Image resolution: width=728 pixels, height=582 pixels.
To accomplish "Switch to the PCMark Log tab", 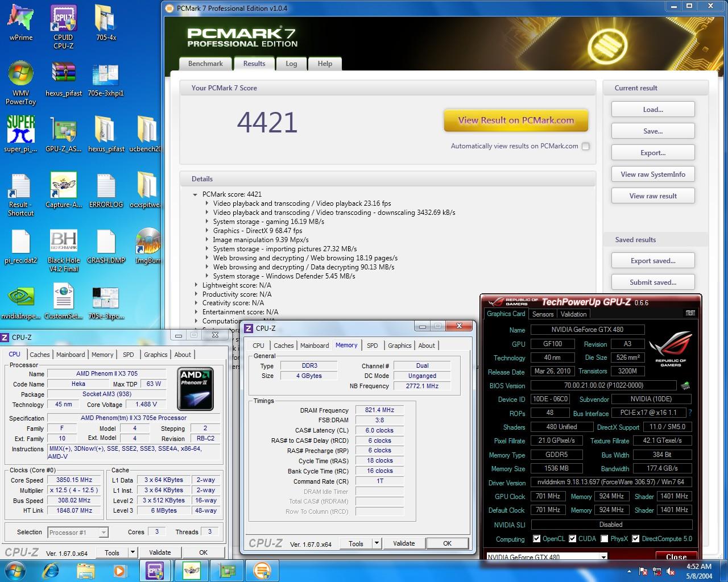I will coord(291,64).
